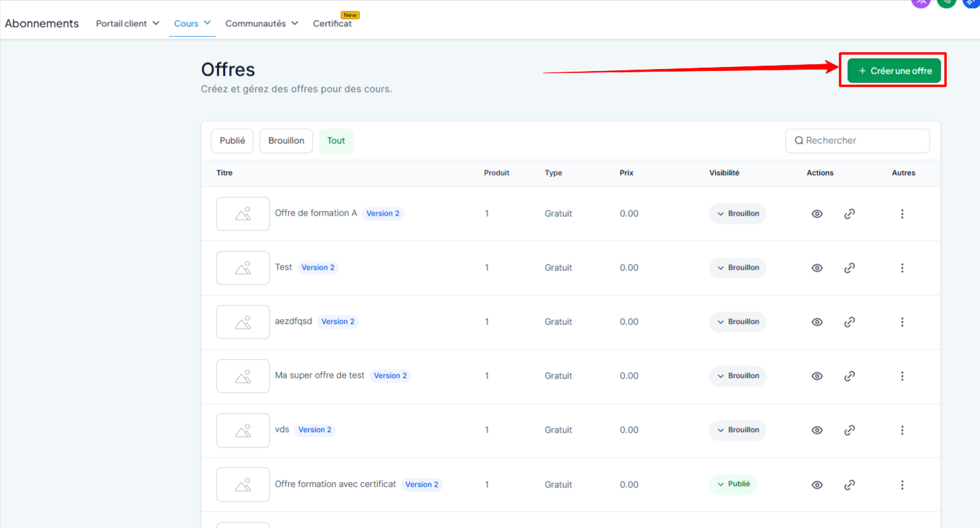Screen dimensions: 980x528
Task: Click the Produit column header
Action: pos(497,173)
